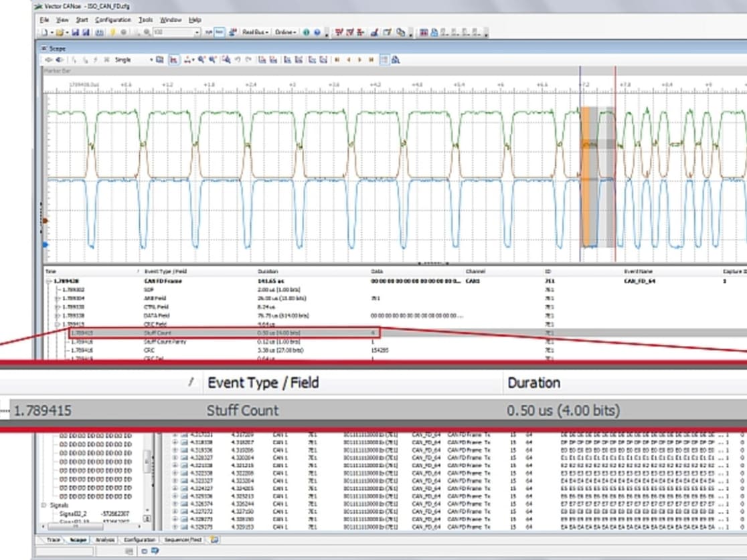
Task: Click the blue help icon in main toolbar
Action: click(317, 32)
